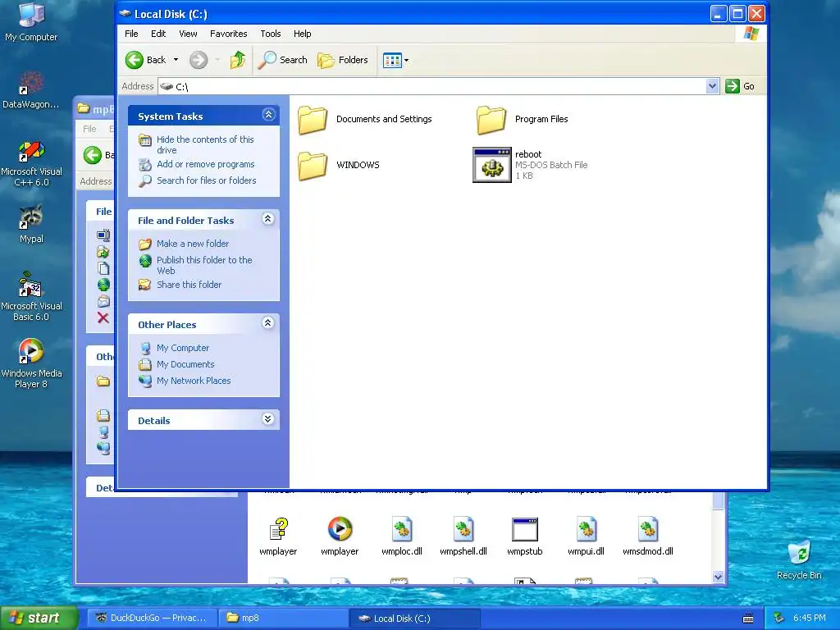Select the Documents and Settings folder icon

[x=313, y=120]
